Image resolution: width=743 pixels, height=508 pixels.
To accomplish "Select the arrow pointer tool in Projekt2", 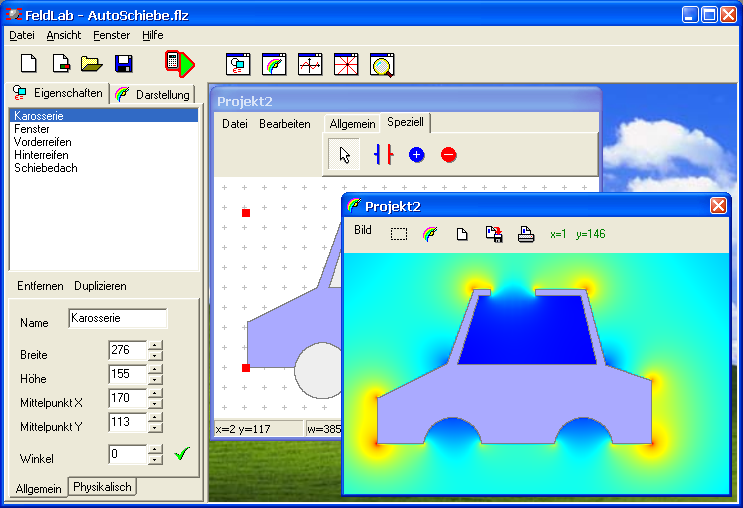I will pos(344,154).
